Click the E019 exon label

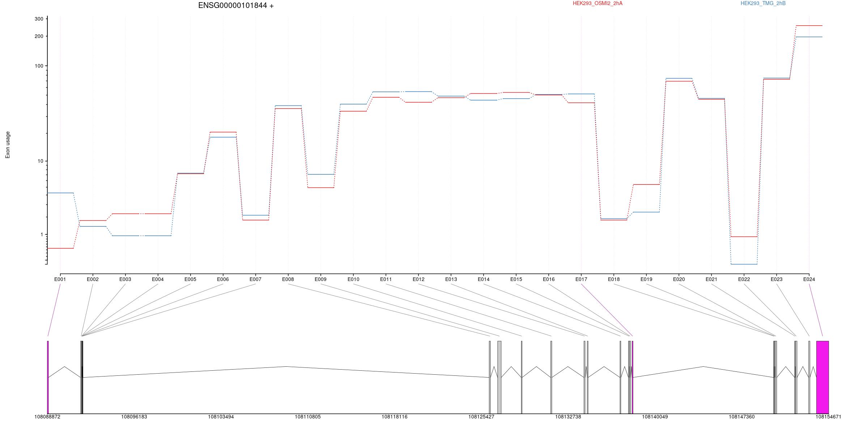point(646,279)
